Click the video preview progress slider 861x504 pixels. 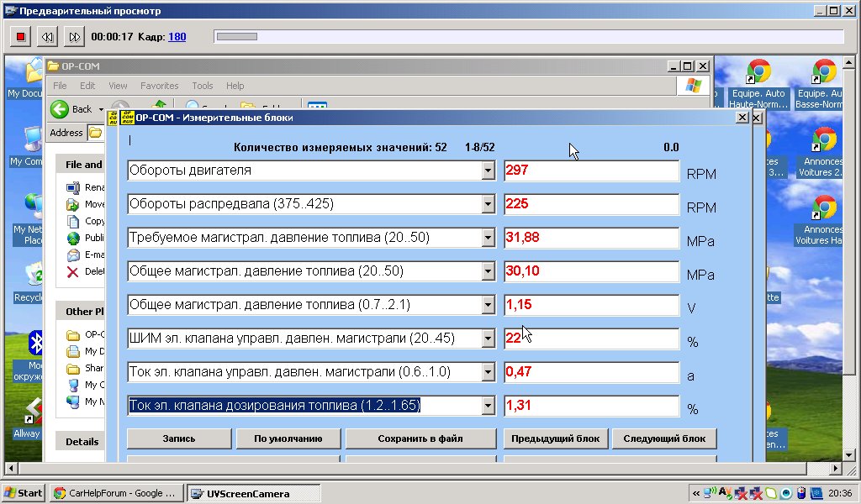pyautogui.click(x=529, y=36)
